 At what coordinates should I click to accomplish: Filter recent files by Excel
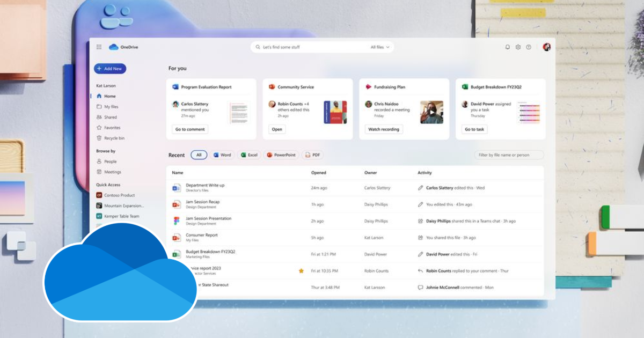(249, 155)
